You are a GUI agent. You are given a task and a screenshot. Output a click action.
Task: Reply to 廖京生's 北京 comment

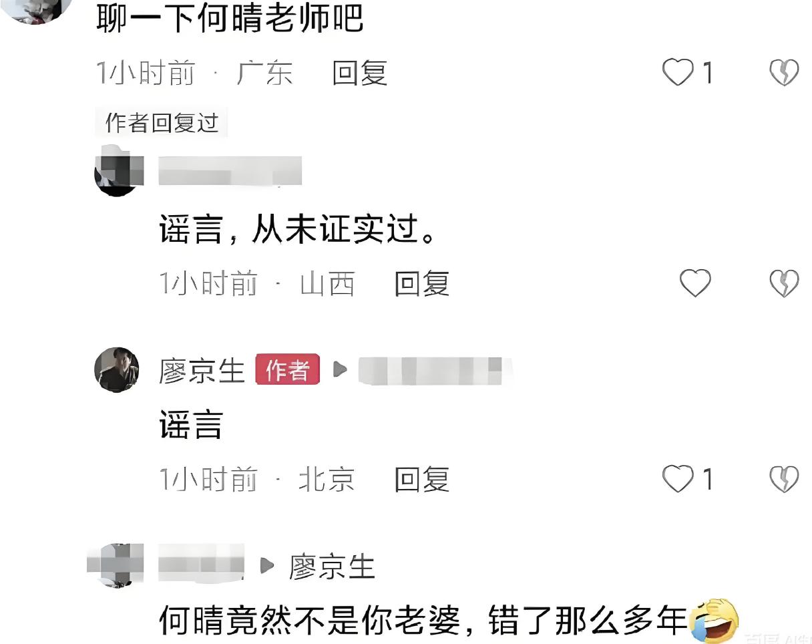[x=422, y=480]
